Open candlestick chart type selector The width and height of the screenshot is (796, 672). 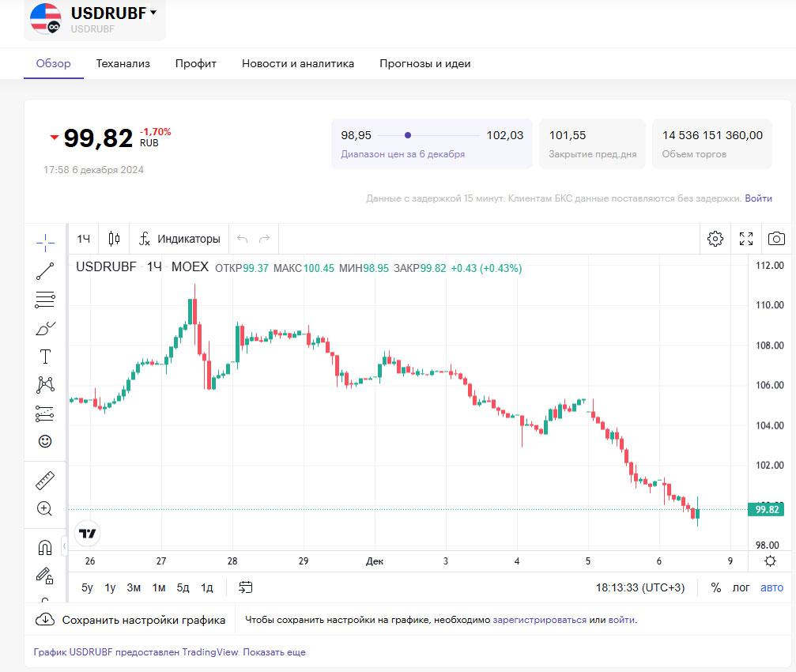(x=114, y=239)
